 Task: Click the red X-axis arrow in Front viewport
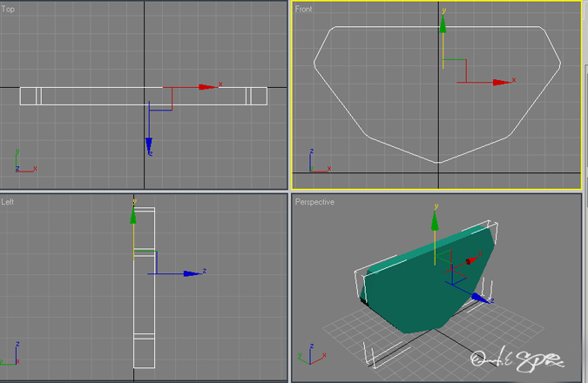(x=500, y=82)
